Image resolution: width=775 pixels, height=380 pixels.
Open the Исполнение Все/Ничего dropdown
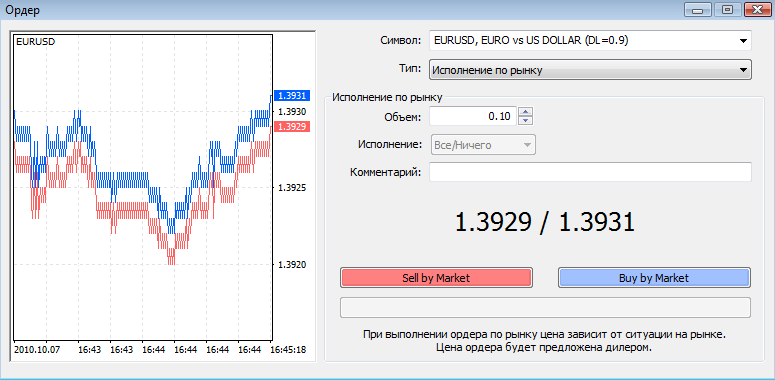(483, 145)
